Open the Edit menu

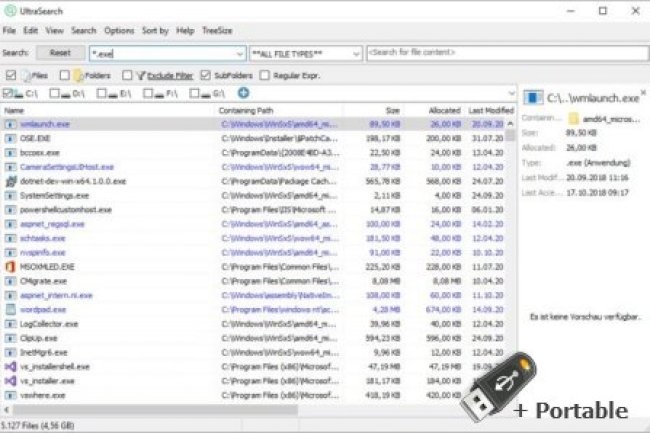coord(30,31)
